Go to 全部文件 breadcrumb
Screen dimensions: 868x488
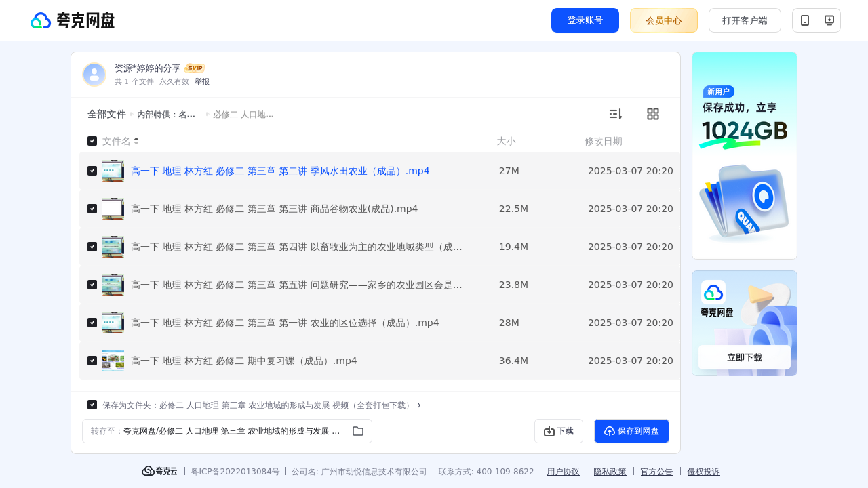106,114
